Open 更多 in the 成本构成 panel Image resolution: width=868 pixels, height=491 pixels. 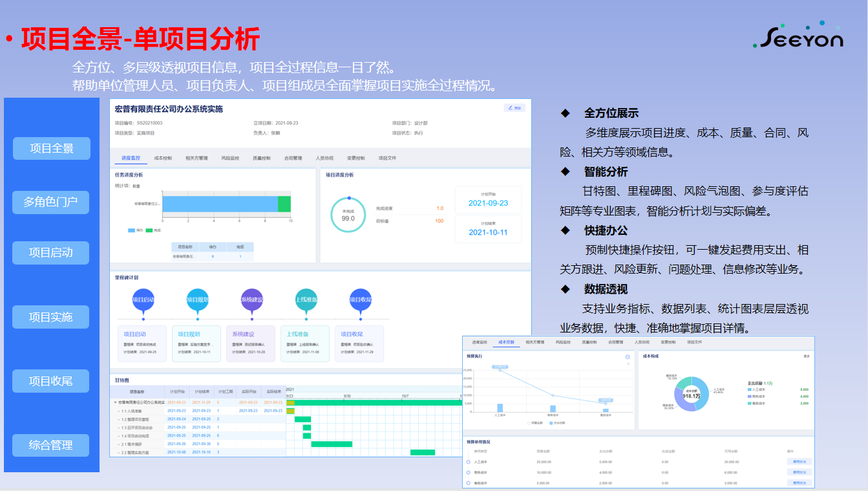coord(806,356)
